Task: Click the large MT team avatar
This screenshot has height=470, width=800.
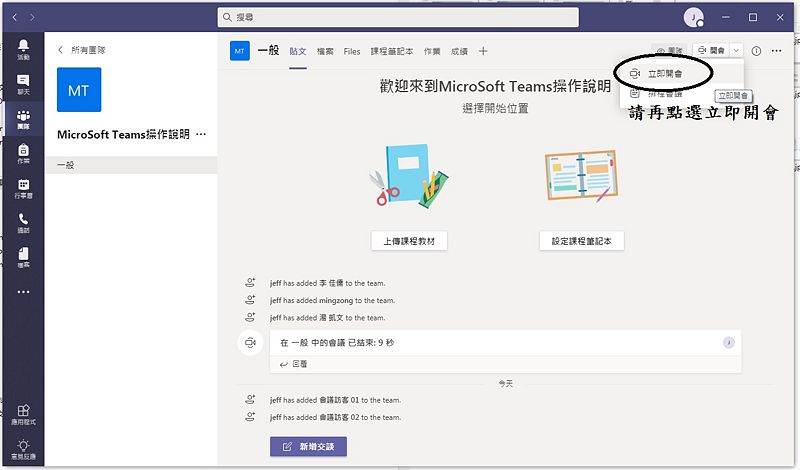Action: (x=79, y=90)
